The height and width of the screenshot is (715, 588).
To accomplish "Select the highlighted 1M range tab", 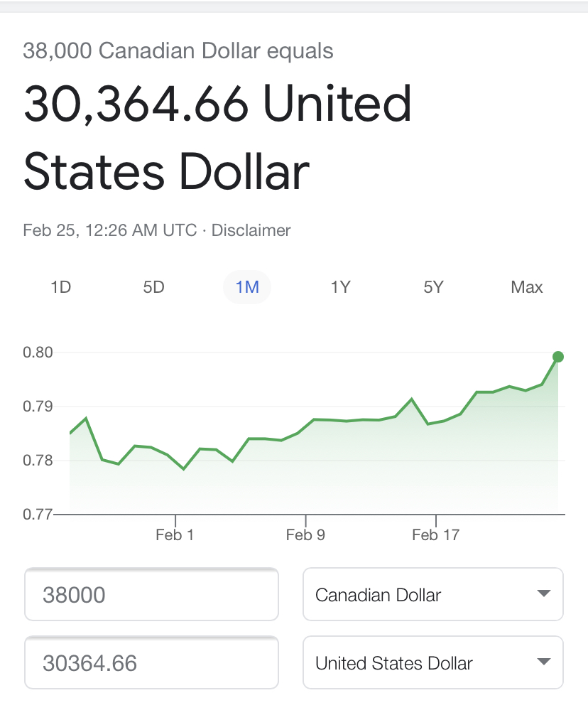I will click(x=247, y=287).
